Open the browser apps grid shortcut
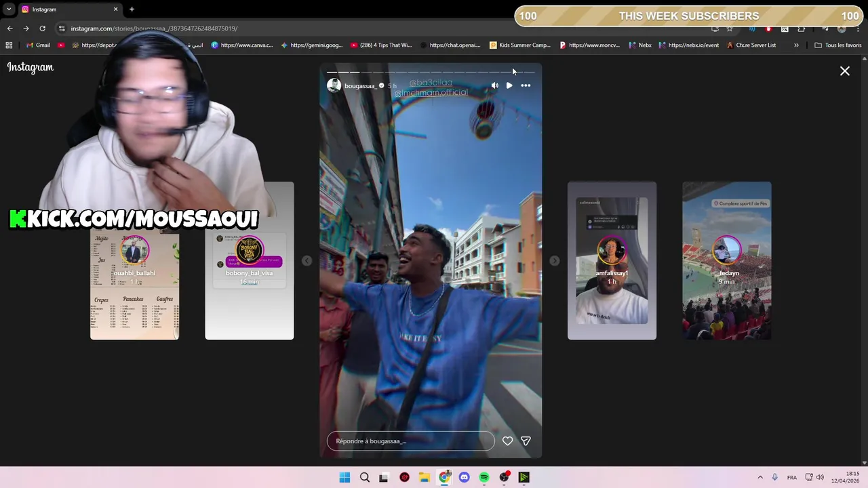Screen dimensions: 868x488 pos(9,45)
